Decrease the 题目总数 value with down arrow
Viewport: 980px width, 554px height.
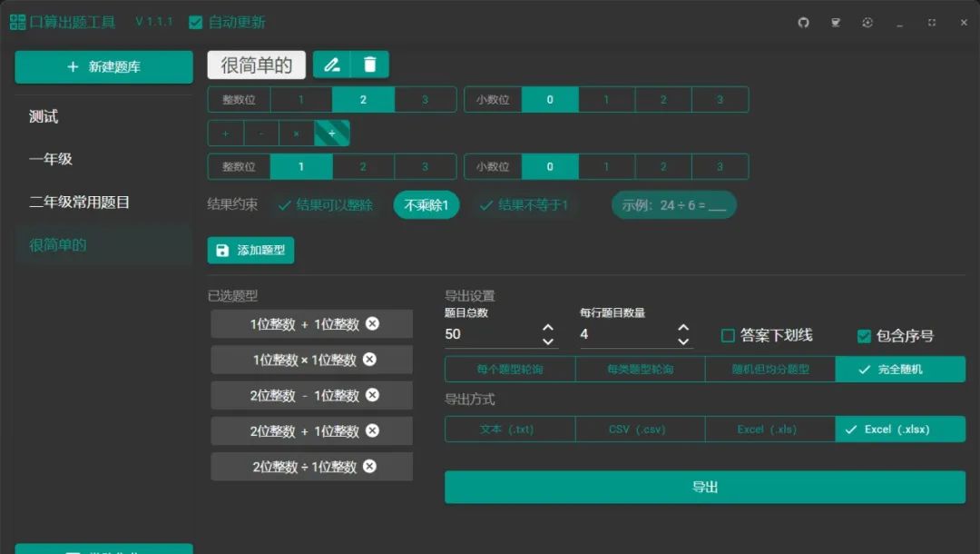547,341
